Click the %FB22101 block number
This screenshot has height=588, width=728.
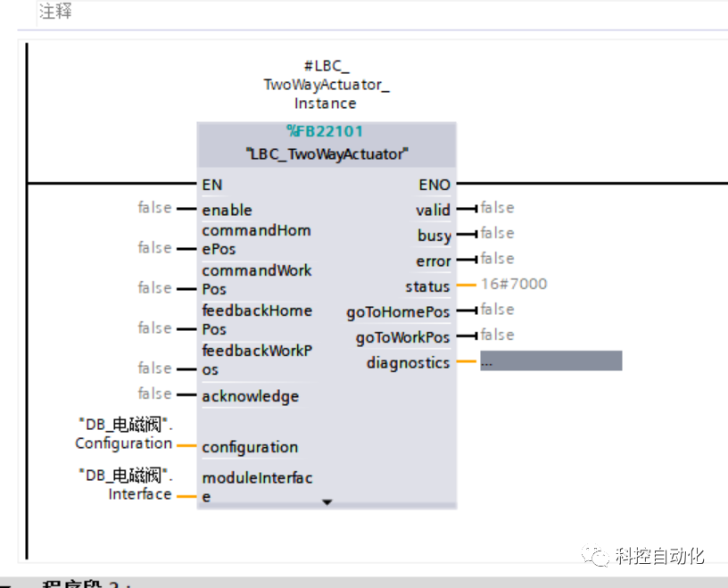325,131
